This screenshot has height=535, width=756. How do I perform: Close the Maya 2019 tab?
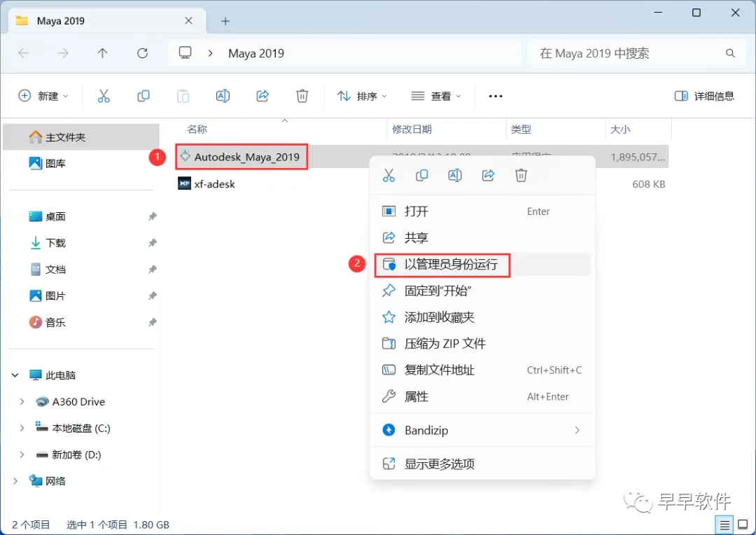tap(188, 21)
